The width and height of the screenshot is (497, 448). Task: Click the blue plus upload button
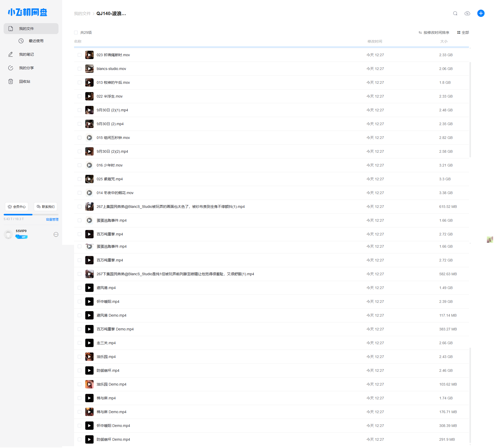(x=481, y=14)
